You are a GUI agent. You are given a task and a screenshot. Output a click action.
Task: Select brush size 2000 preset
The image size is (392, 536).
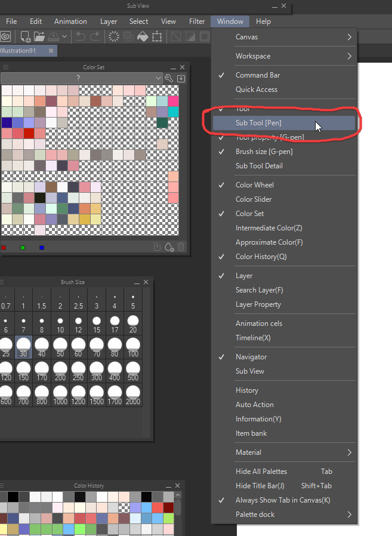tap(133, 395)
